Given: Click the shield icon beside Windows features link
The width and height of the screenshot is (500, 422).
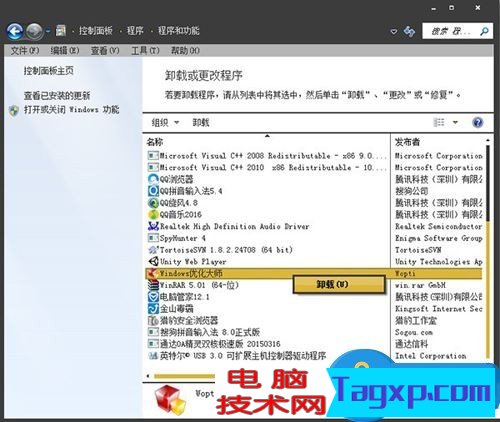Looking at the screenshot, I should tap(14, 110).
